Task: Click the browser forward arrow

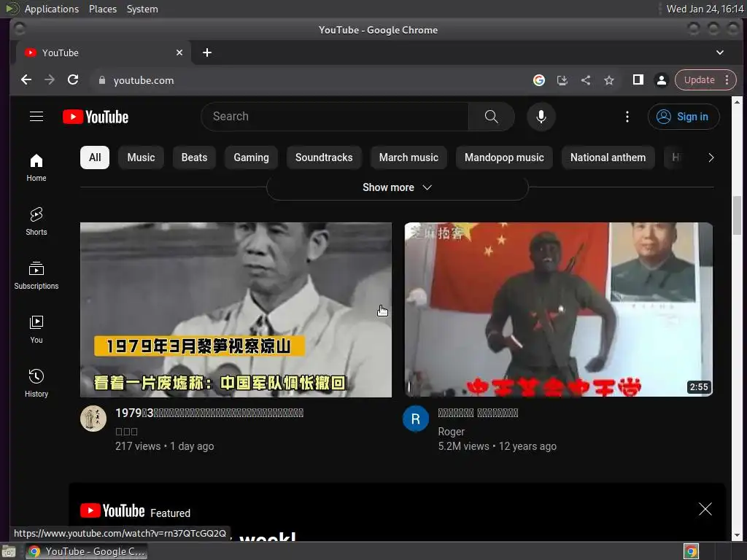Action: click(50, 80)
